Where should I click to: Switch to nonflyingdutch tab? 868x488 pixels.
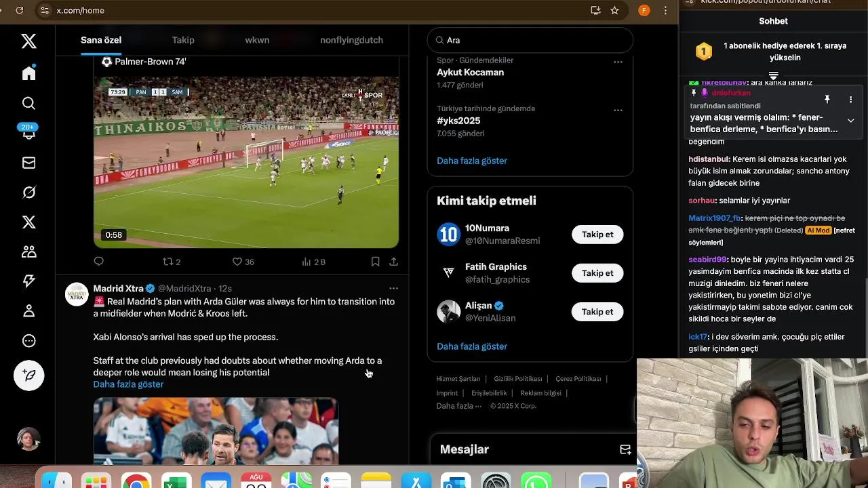[x=351, y=40]
